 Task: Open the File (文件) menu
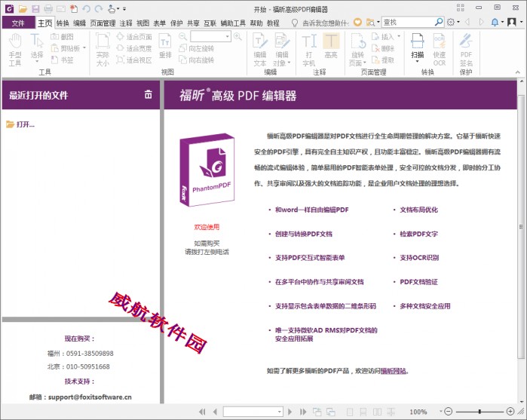tap(18, 23)
